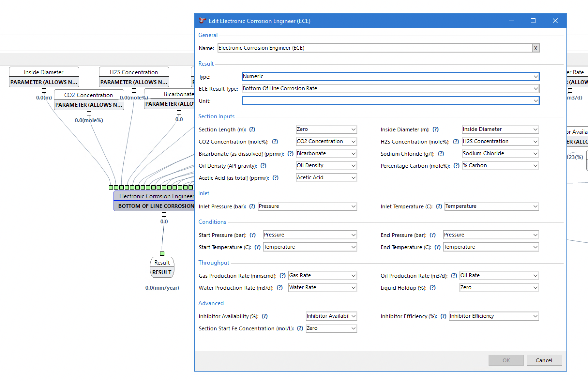Select the Electronic Corrosion Engineer node

[x=154, y=201]
